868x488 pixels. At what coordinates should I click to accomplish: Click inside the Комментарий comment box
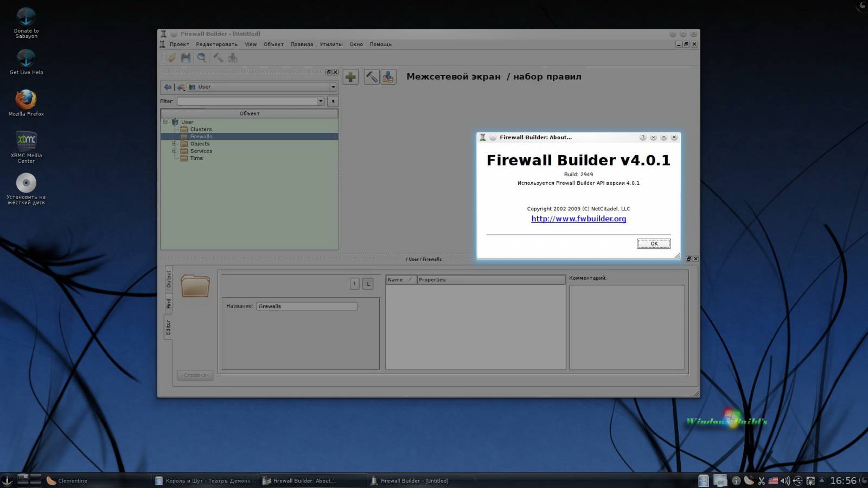627,327
